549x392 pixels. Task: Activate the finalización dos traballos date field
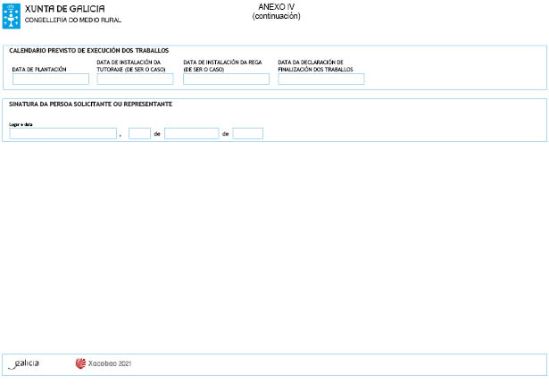[x=321, y=79]
